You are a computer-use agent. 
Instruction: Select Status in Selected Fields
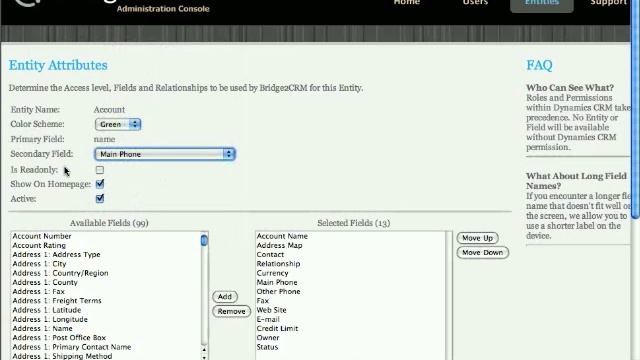tap(351, 347)
